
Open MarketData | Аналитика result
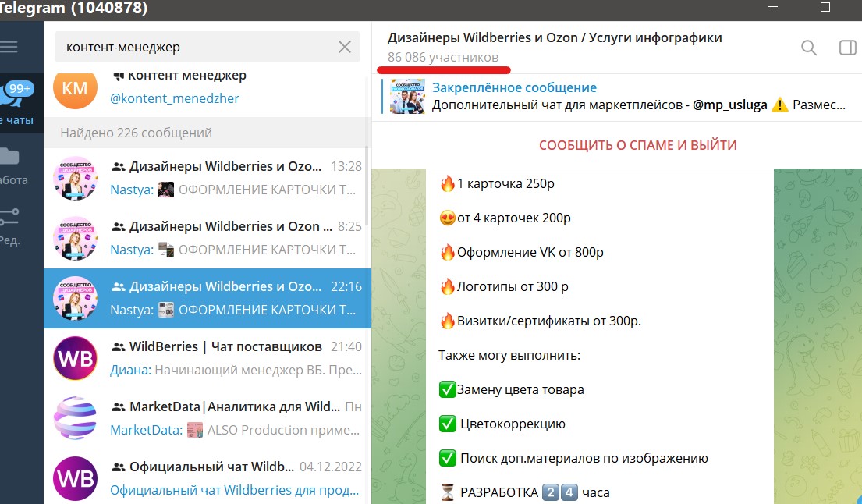click(208, 418)
